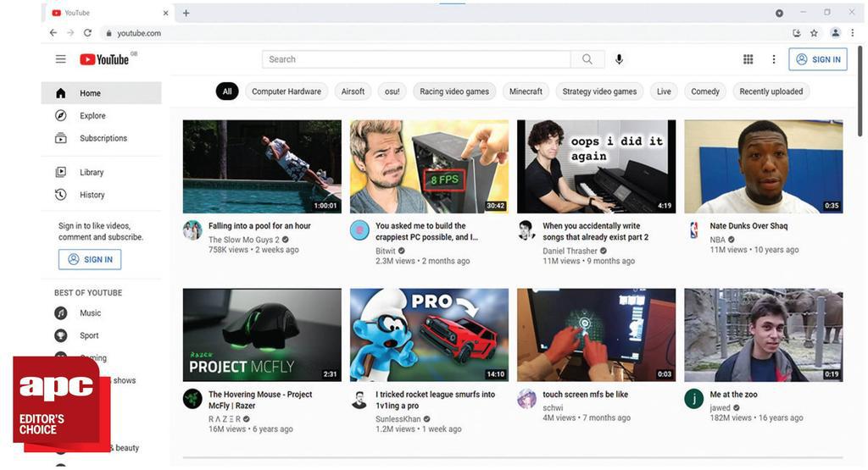Image resolution: width=868 pixels, height=470 pixels.
Task: Open Explore in the sidebar
Action: coord(102,115)
